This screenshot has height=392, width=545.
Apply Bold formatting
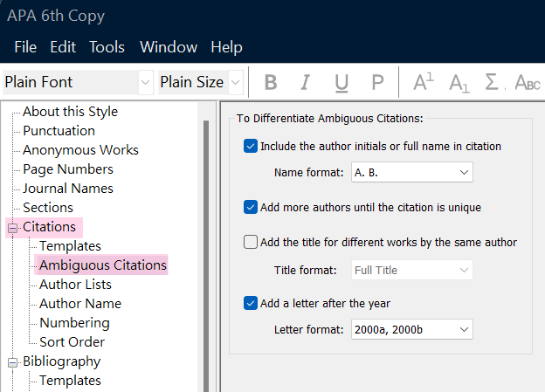point(271,82)
